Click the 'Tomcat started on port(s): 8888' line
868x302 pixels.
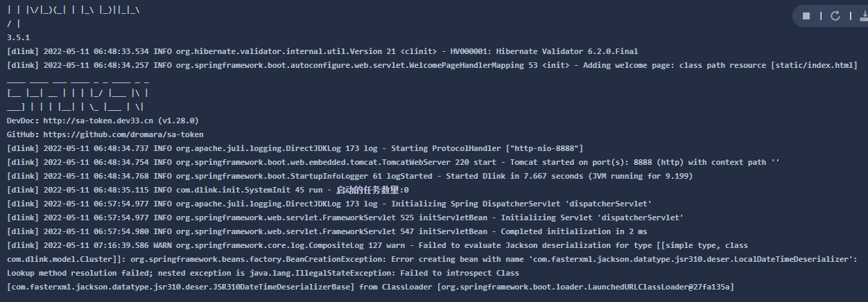point(393,162)
